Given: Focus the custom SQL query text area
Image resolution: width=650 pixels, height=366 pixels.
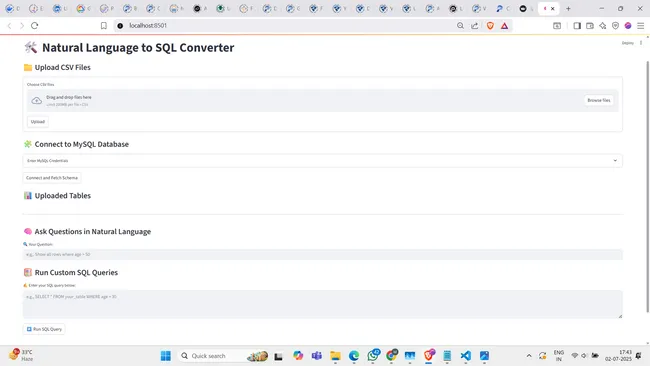Looking at the screenshot, I should coord(323,304).
